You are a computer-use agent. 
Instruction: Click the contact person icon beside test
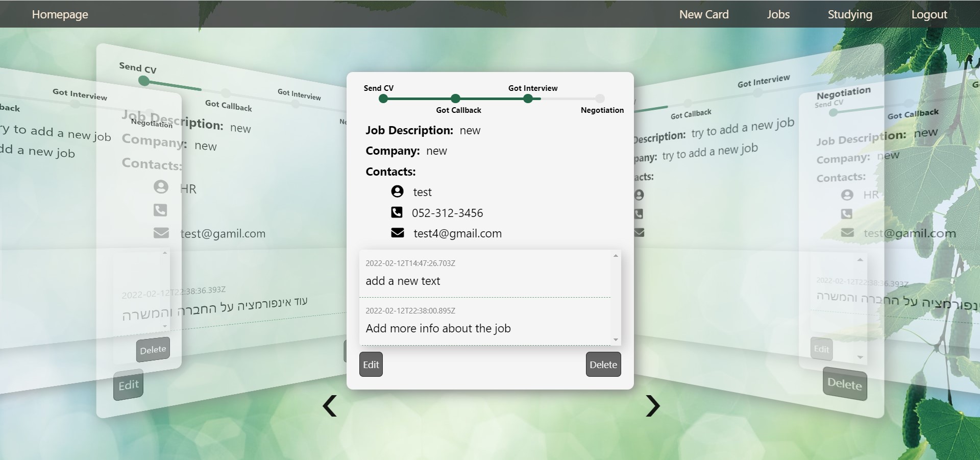(397, 191)
